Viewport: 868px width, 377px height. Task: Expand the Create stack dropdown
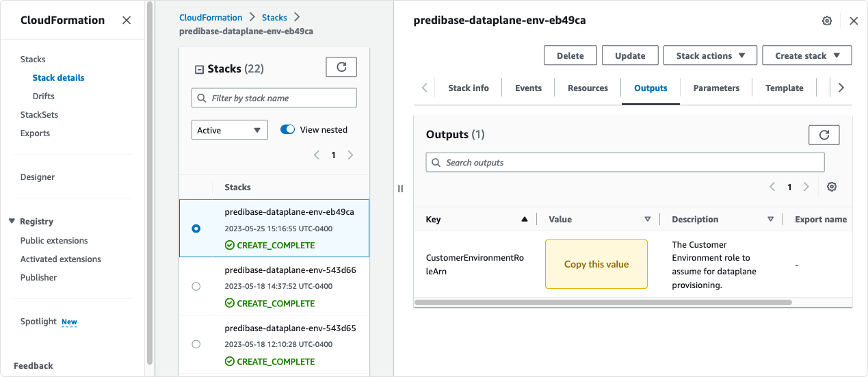tap(806, 56)
